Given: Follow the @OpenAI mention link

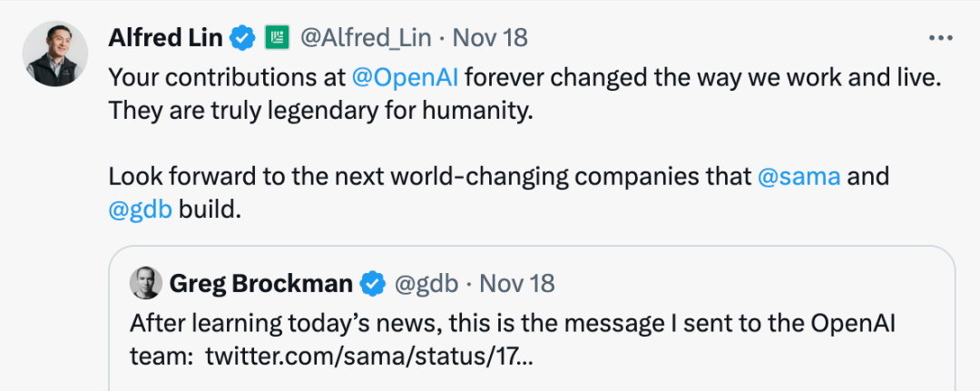Looking at the screenshot, I should point(405,78).
